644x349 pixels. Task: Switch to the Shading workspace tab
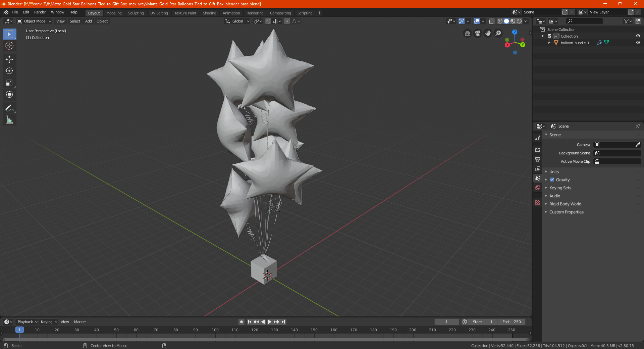[209, 13]
